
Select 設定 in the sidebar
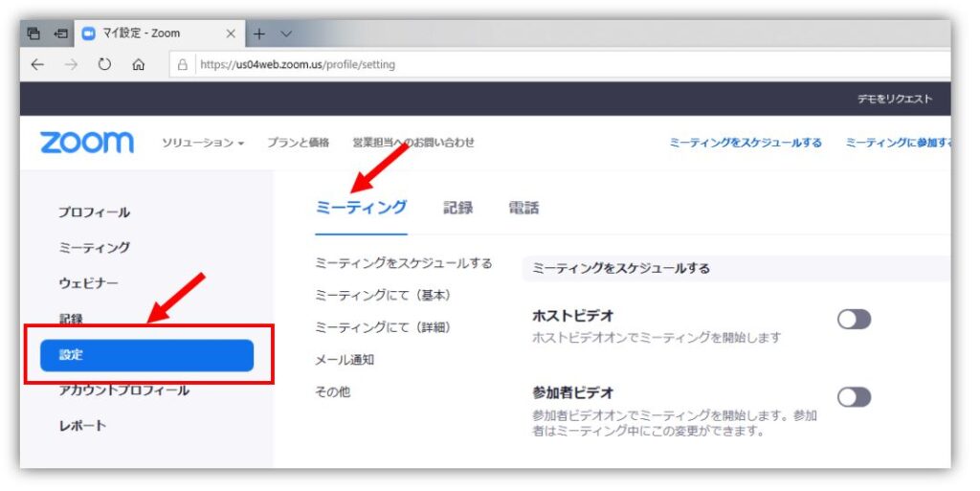click(x=146, y=355)
